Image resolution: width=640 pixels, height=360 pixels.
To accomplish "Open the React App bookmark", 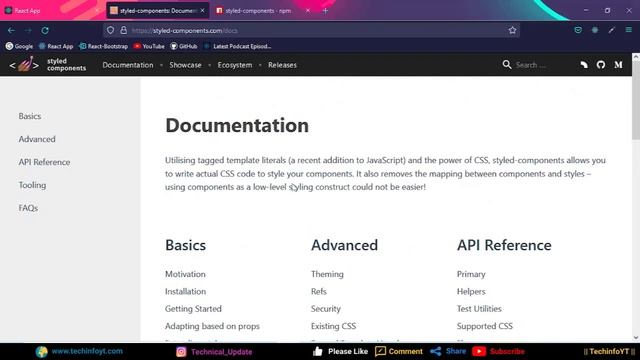I will [56, 46].
